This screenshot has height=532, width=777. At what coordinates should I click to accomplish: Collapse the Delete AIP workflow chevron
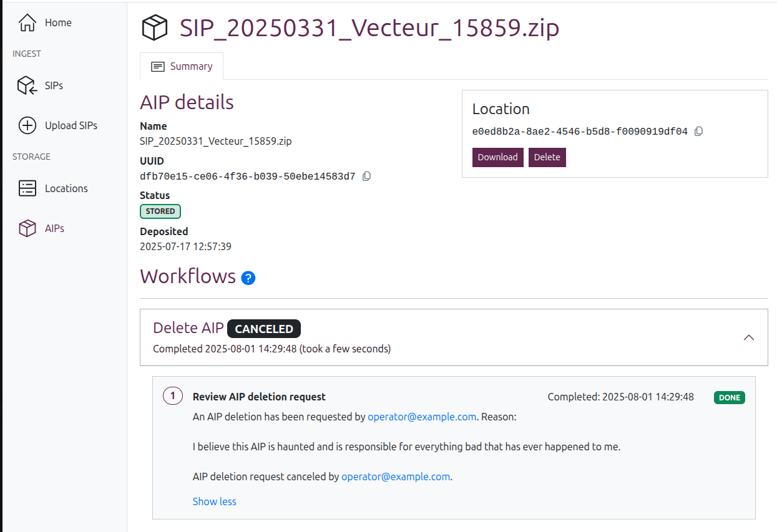tap(749, 337)
